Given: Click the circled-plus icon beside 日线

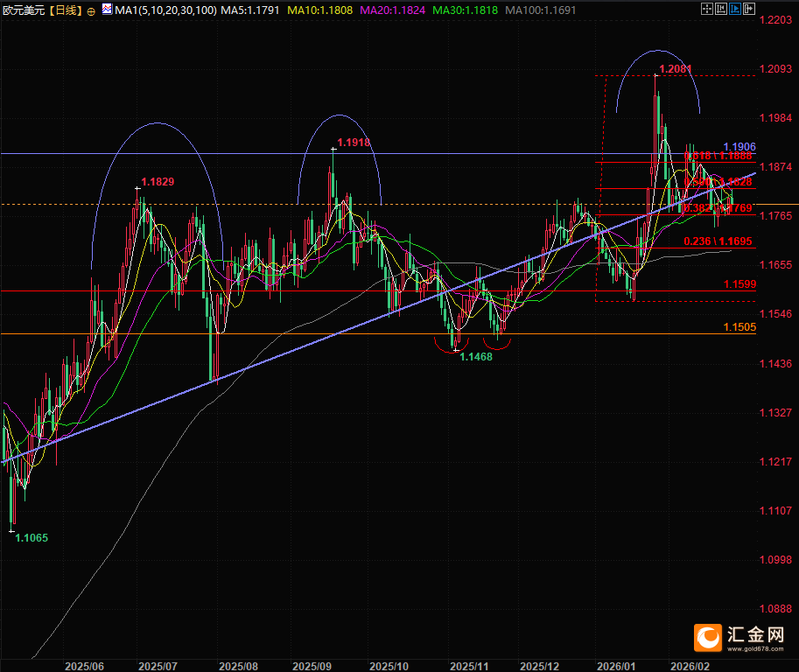Looking at the screenshot, I should point(91,11).
